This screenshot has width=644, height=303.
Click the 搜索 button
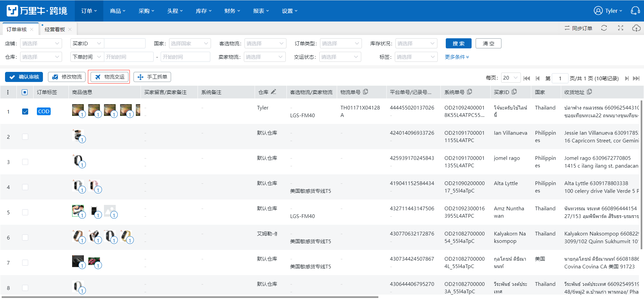click(x=459, y=43)
